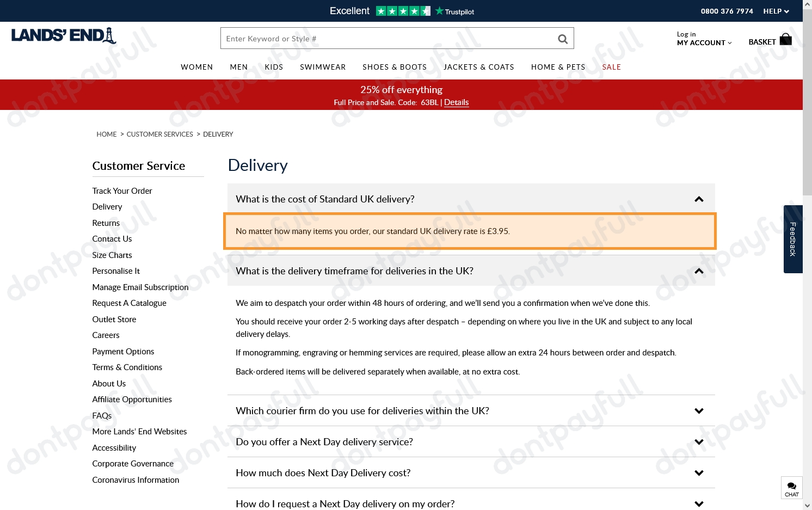Collapse the Standard UK delivery cost question
The height and width of the screenshot is (510, 812).
pyautogui.click(x=471, y=199)
